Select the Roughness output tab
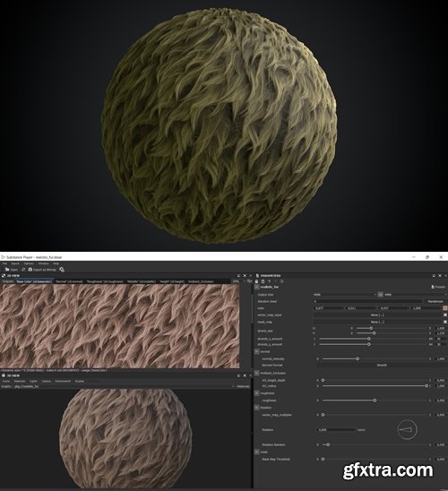 (x=105, y=281)
